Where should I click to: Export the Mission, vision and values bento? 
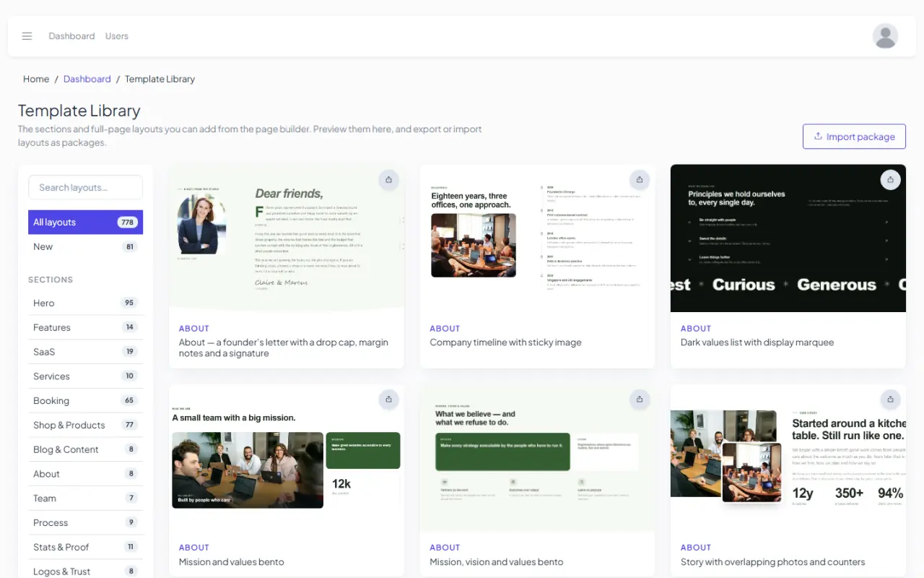click(x=640, y=400)
